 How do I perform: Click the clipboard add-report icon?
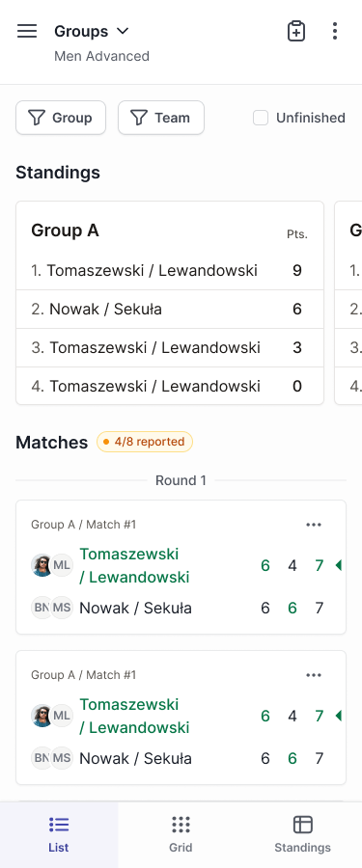[x=296, y=31]
